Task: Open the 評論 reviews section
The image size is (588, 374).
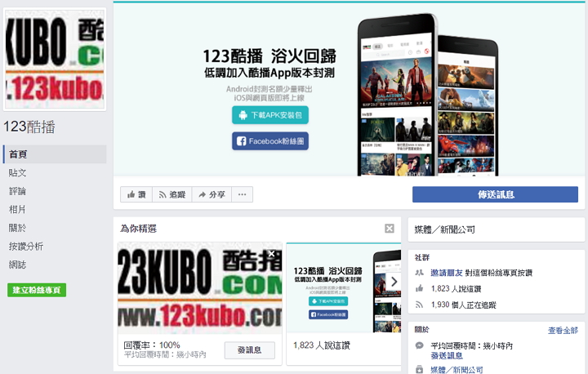Action: click(x=18, y=191)
